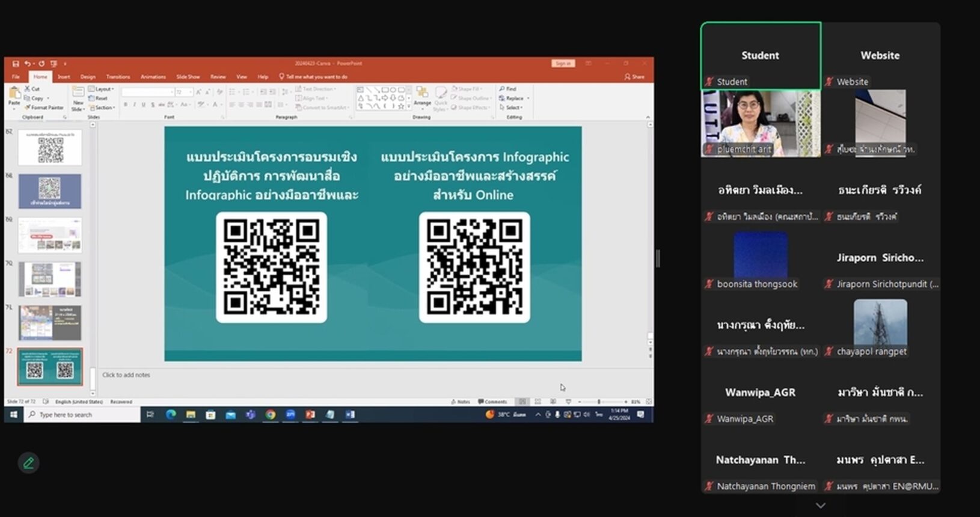The image size is (980, 517).
Task: Click the Save icon in PowerPoint's quick access toolbar
Action: 16,63
